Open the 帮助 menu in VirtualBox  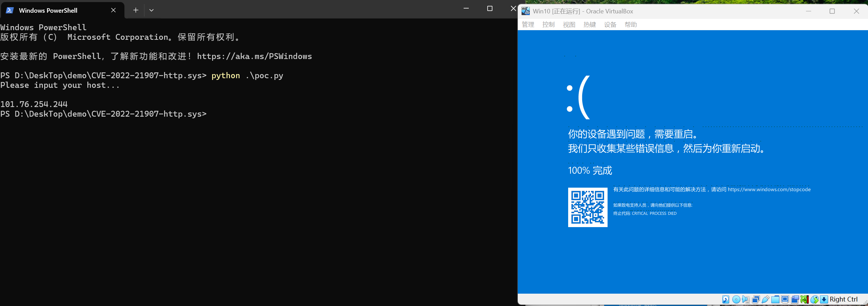point(631,24)
